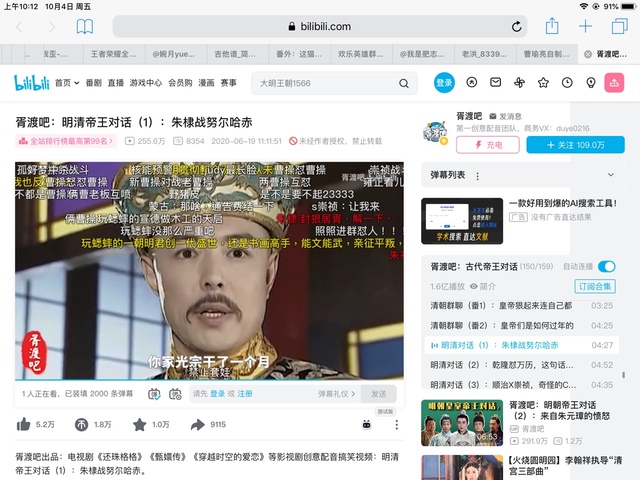Open Safari bookmarks book icon
This screenshot has width=640, height=480.
tap(85, 26)
